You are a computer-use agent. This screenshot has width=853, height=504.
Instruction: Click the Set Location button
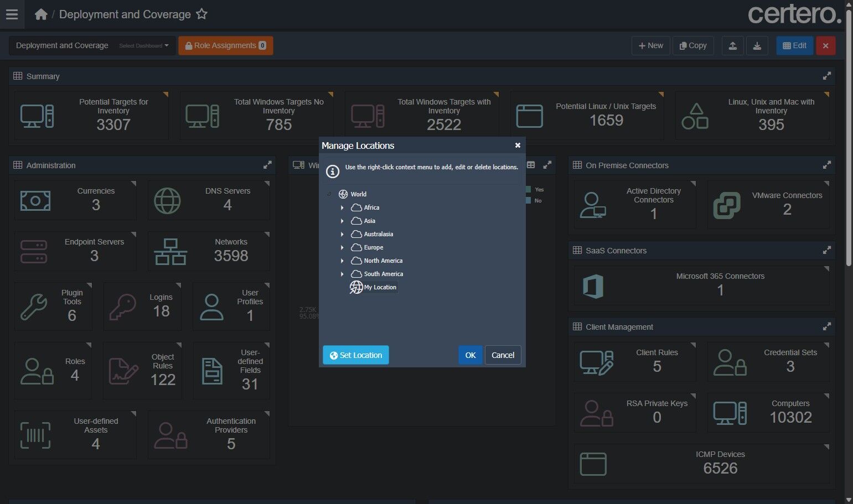355,355
